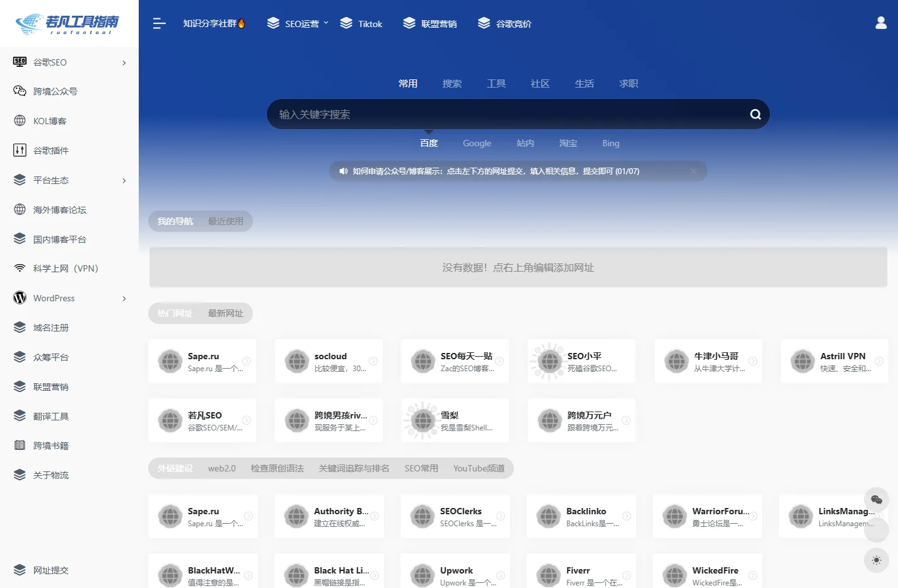Click the 跨境公众号 WeChat sidebar icon
The height and width of the screenshot is (588, 898).
click(x=20, y=91)
